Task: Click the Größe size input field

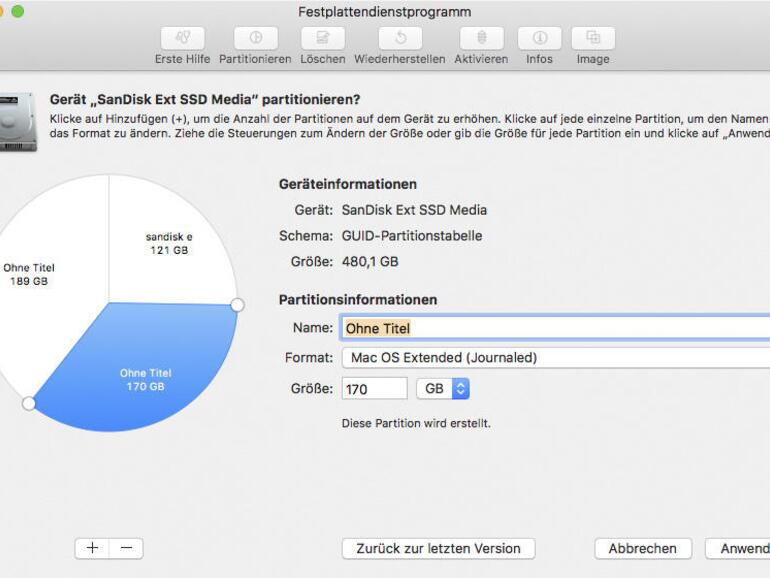Action: tap(374, 388)
